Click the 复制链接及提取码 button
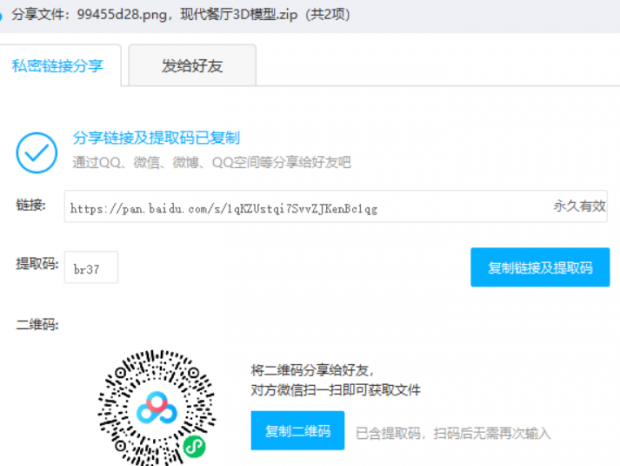The width and height of the screenshot is (620, 466). 540,268
